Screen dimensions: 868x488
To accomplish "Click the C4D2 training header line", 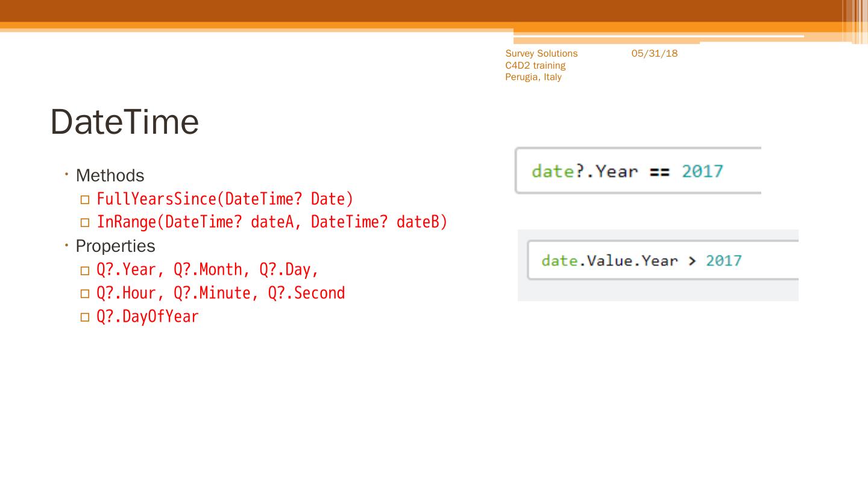I will 535,65.
